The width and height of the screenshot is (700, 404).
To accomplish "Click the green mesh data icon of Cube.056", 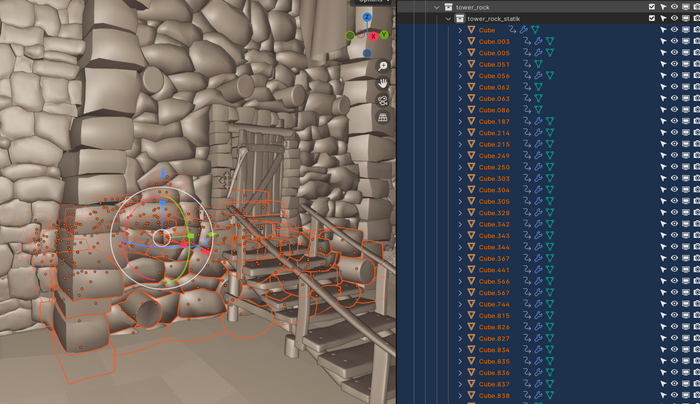I will point(548,75).
